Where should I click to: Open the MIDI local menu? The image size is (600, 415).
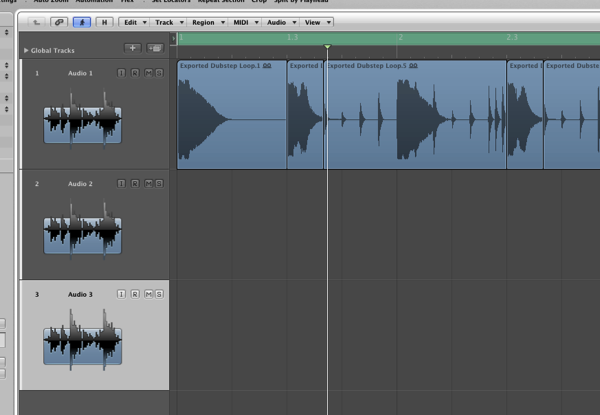pyautogui.click(x=245, y=22)
